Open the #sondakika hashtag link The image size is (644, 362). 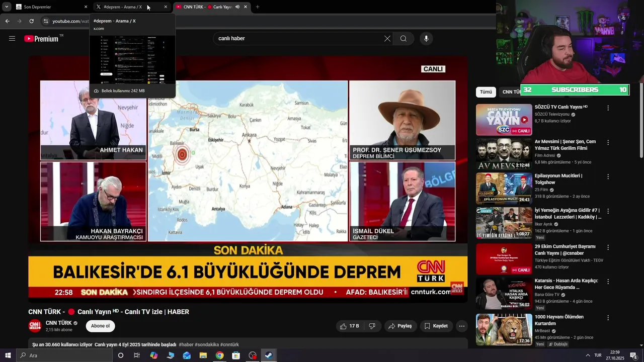207,345
